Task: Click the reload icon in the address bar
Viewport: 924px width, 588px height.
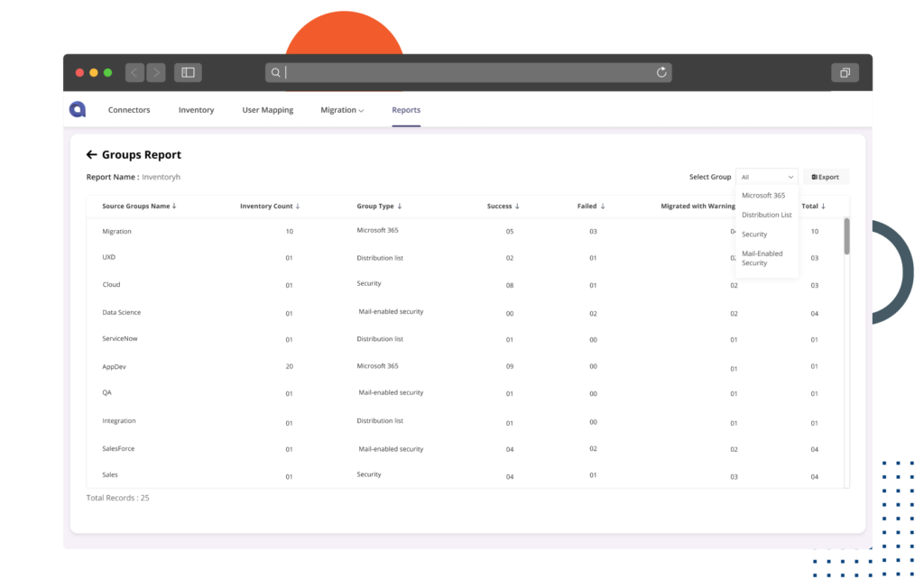Action: (661, 72)
